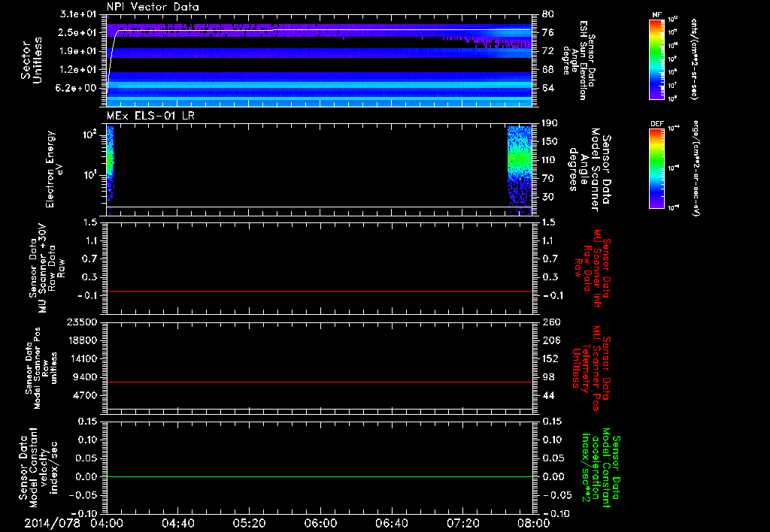Screen dimensions: 770x532
Task: Click the cnts/(cm**2-sr-sec) unit label
Action: coord(694,59)
